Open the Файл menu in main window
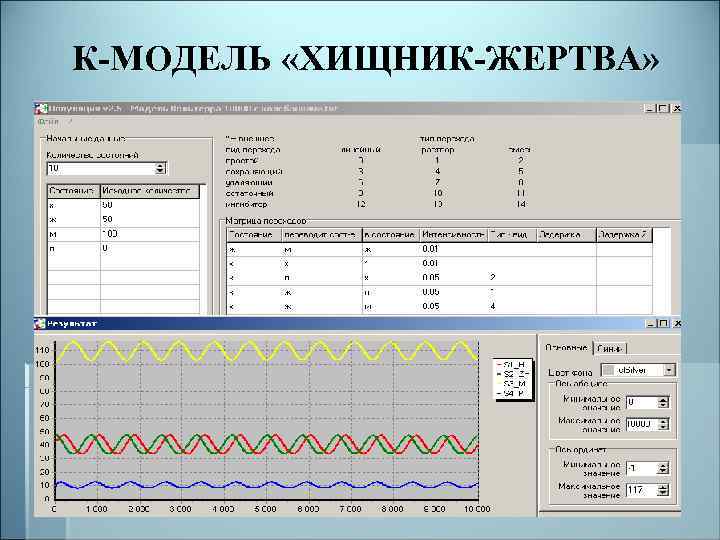Screen dimensions: 720x540 point(48,122)
